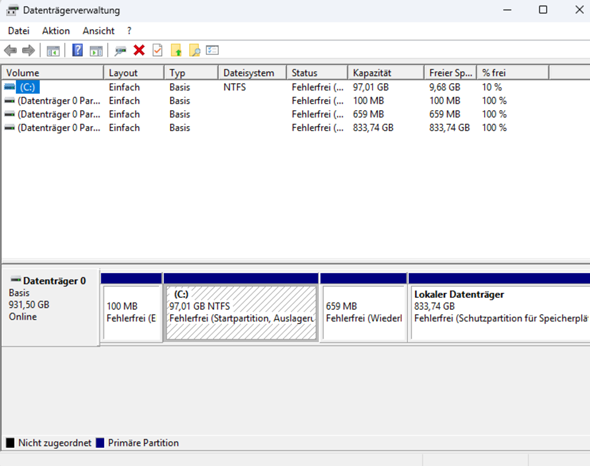Click the properties checkmark sheet icon
Screen dimensions: 590x466
158,50
